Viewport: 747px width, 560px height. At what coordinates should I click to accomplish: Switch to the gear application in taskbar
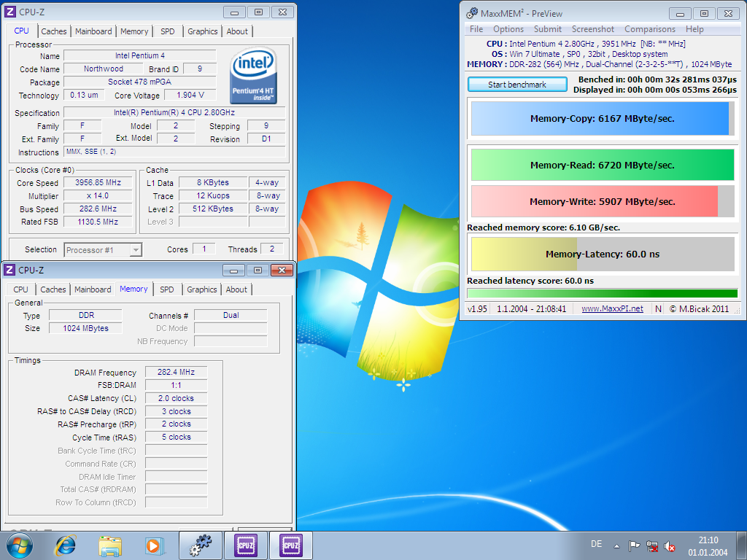[200, 545]
